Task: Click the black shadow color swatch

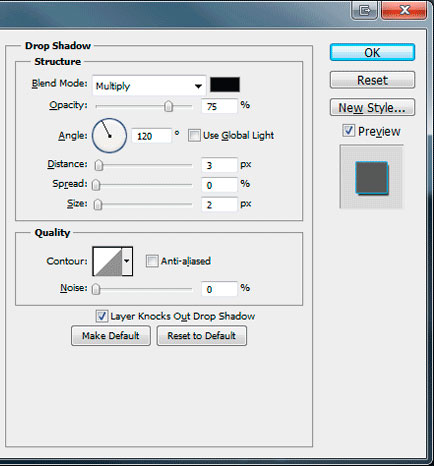Action: [x=225, y=85]
